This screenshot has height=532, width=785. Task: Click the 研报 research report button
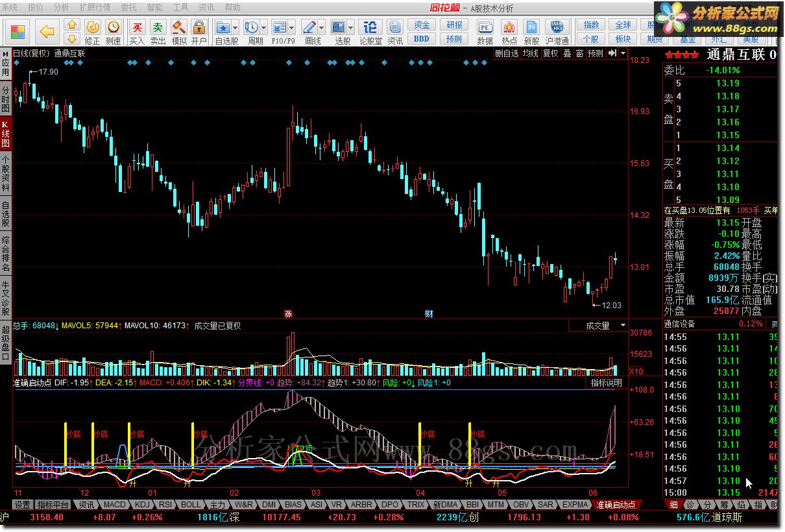455,25
